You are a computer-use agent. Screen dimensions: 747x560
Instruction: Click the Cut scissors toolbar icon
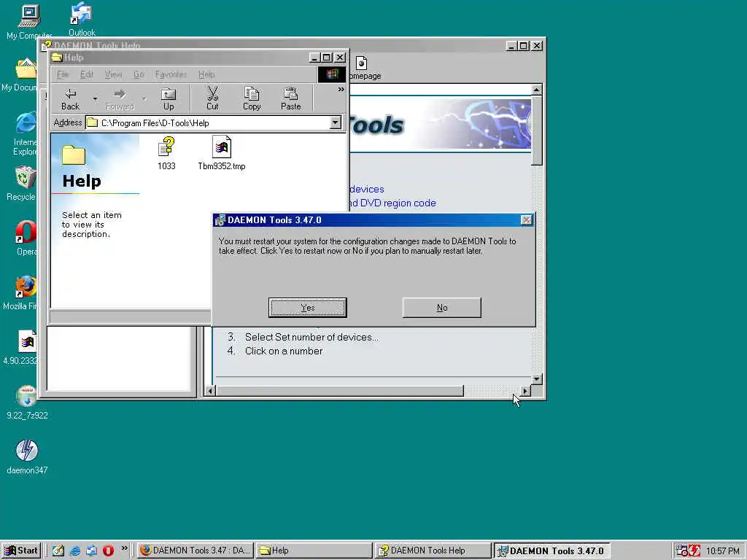(212, 98)
